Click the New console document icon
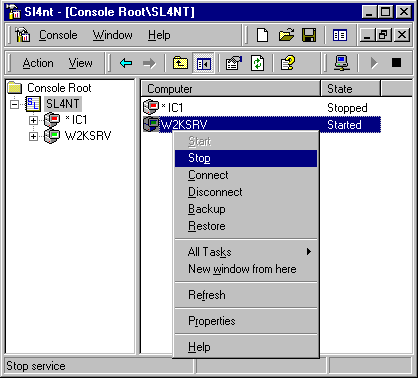This screenshot has width=418, height=378. click(262, 35)
